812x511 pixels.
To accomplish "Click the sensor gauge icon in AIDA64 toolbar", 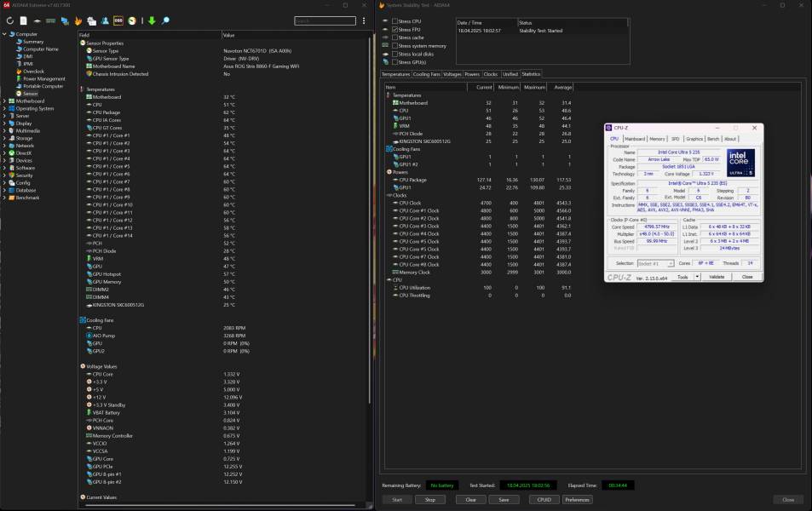I will [x=132, y=20].
